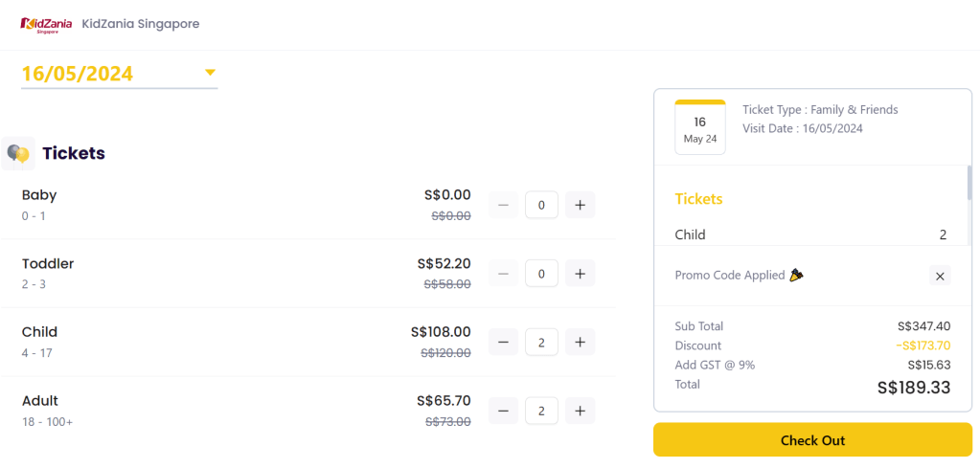Decrease Adult tickets using minus button

pos(504,412)
